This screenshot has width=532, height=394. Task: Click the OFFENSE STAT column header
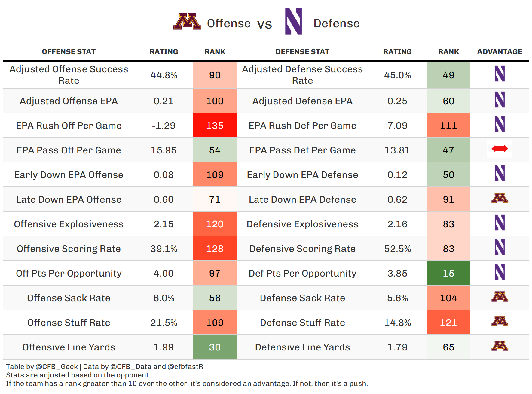point(69,52)
